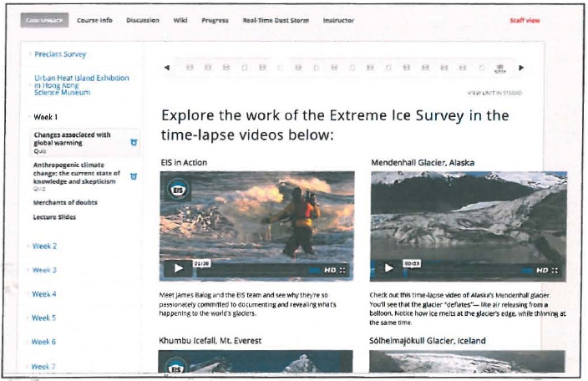Click the View Unit in Studio link

pos(494,93)
